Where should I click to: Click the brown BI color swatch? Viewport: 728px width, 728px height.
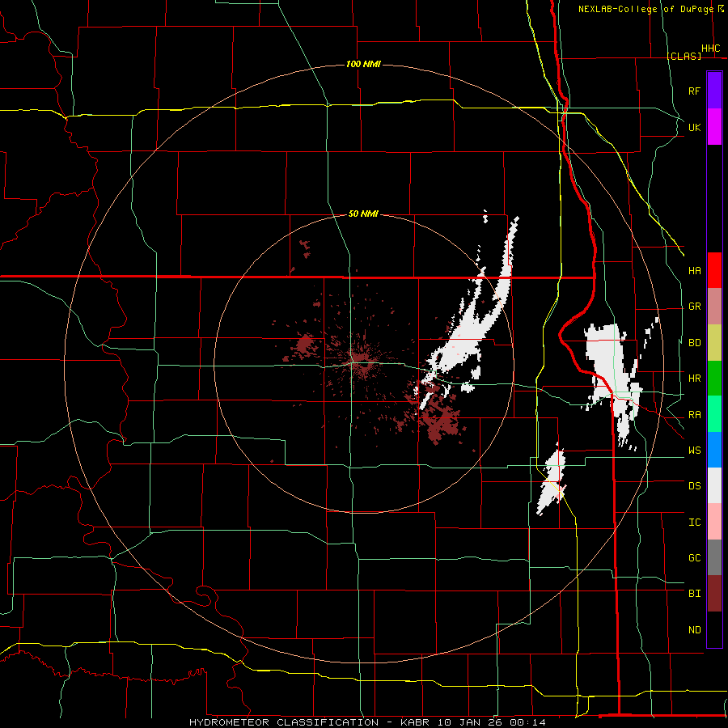(714, 594)
